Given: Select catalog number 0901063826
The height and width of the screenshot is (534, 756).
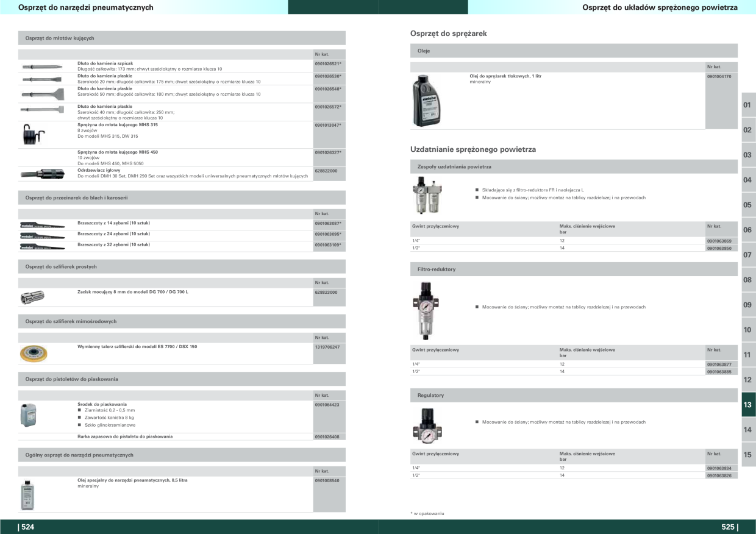Looking at the screenshot, I should (x=719, y=475).
